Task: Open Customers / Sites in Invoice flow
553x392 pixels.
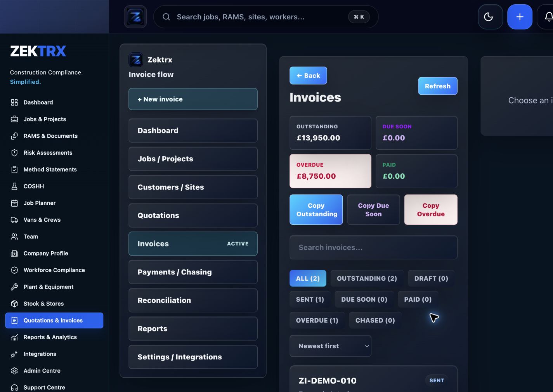Action: click(x=193, y=187)
